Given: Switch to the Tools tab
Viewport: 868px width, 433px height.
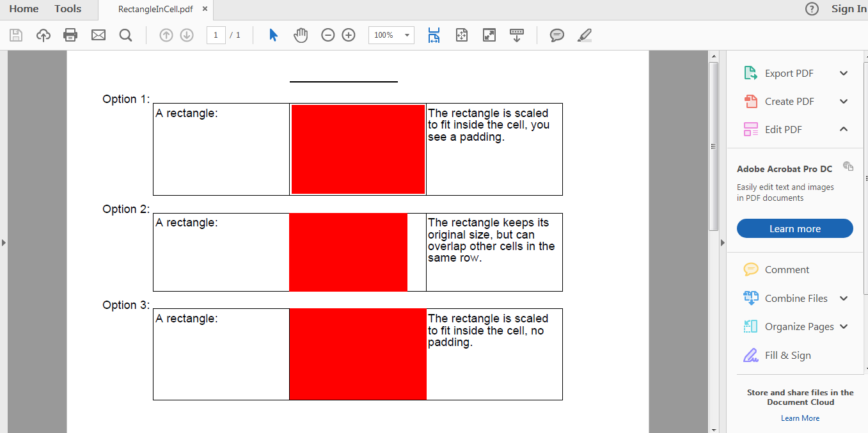Looking at the screenshot, I should pyautogui.click(x=68, y=9).
